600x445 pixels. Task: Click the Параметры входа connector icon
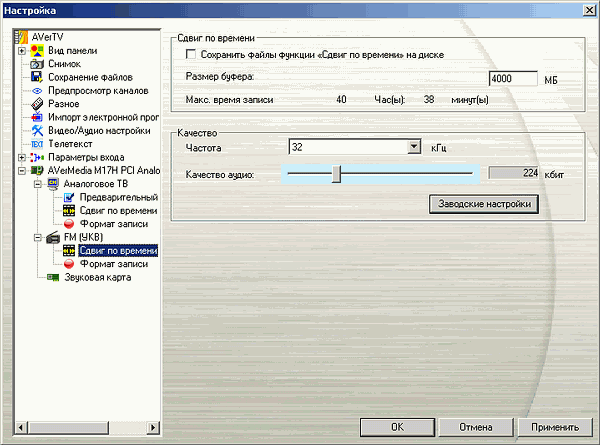[x=37, y=157]
